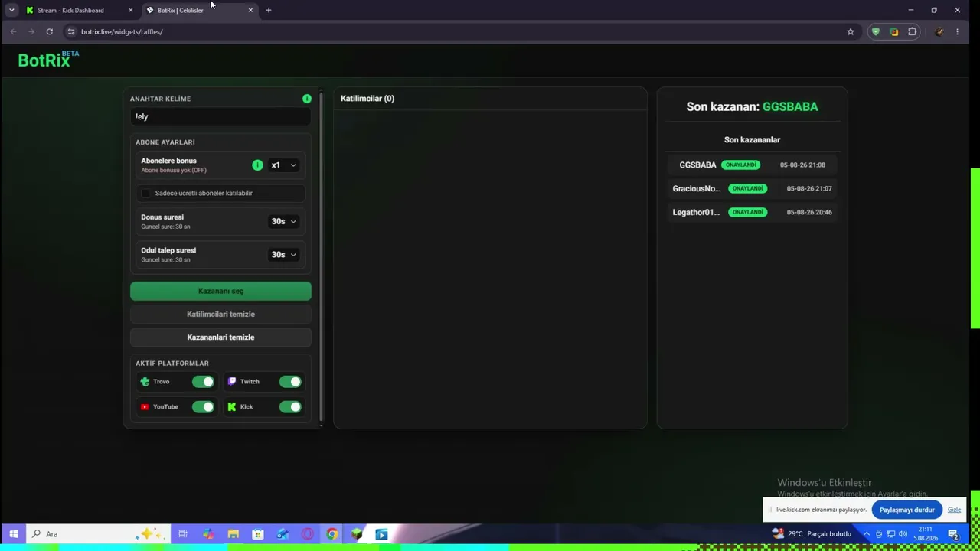The image size is (980, 551).
Task: Turn off the YouTube platform switch
Action: pos(203,407)
